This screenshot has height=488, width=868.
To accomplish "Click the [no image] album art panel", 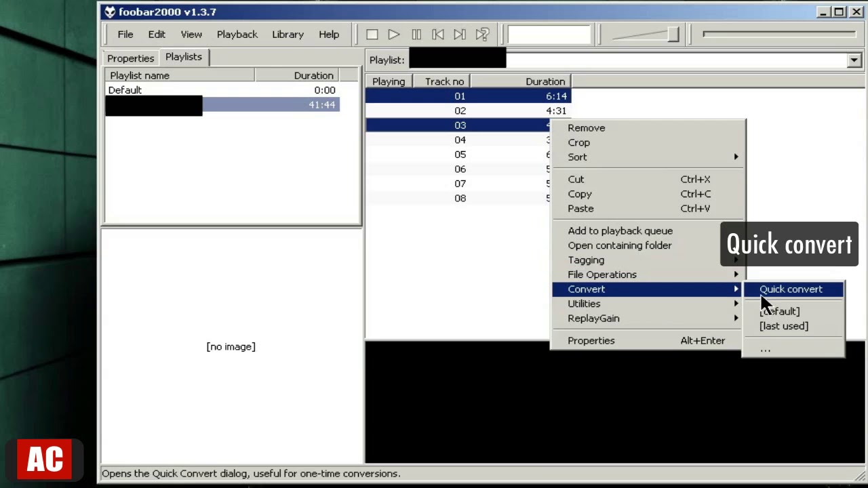I will (x=231, y=346).
